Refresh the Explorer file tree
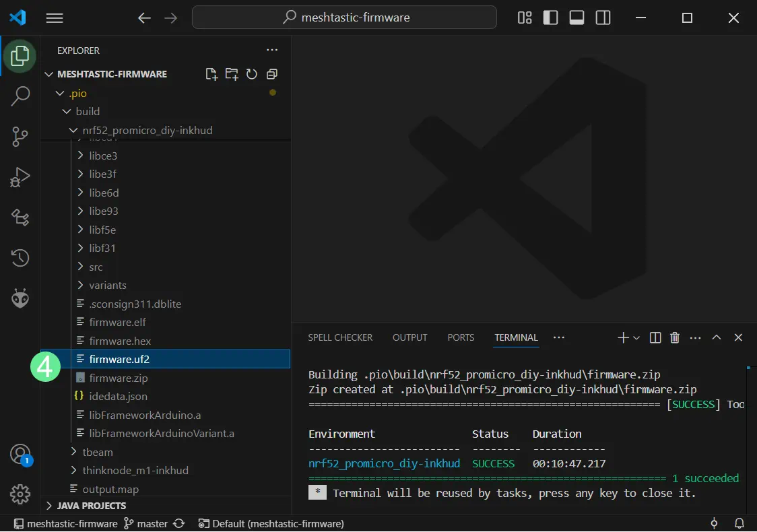757x532 pixels. pos(252,74)
